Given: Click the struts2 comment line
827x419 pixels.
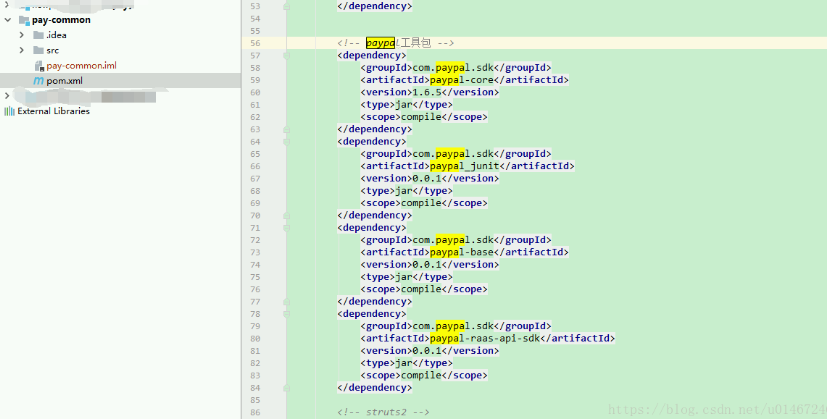Looking at the screenshot, I should (383, 412).
